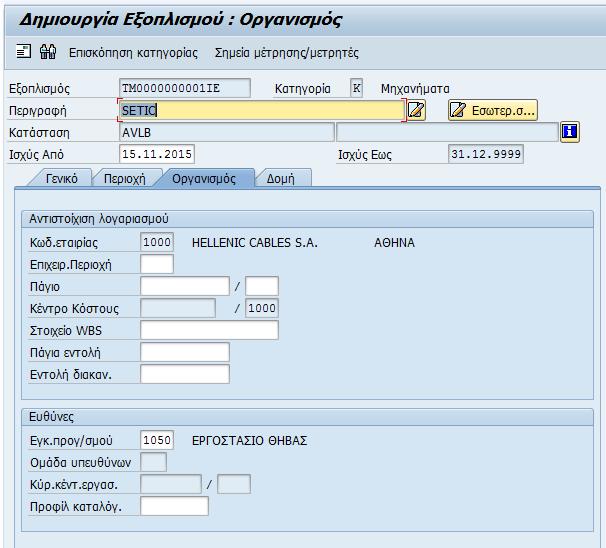
Task: Click the ΑΘΗΝΑ city text
Action: point(394,243)
